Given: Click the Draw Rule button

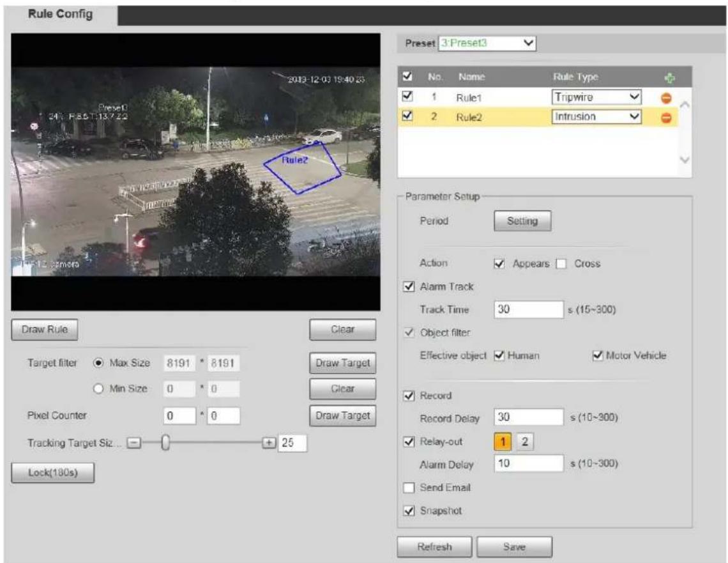Looking at the screenshot, I should pos(45,329).
